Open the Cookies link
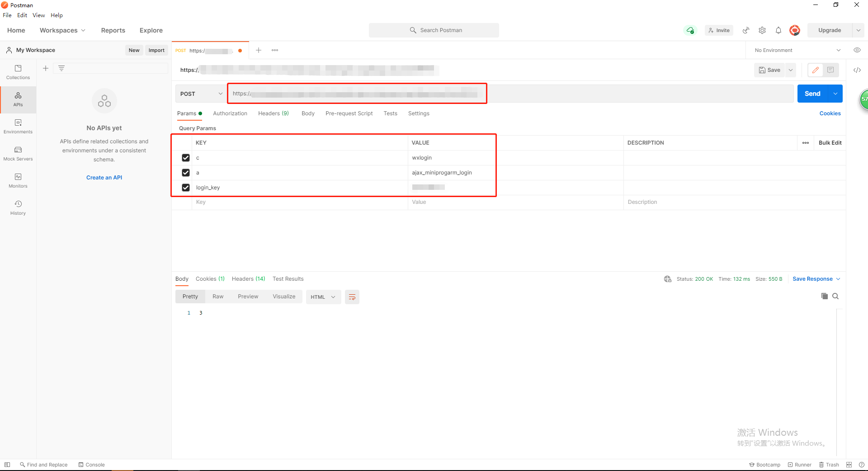 coord(830,113)
